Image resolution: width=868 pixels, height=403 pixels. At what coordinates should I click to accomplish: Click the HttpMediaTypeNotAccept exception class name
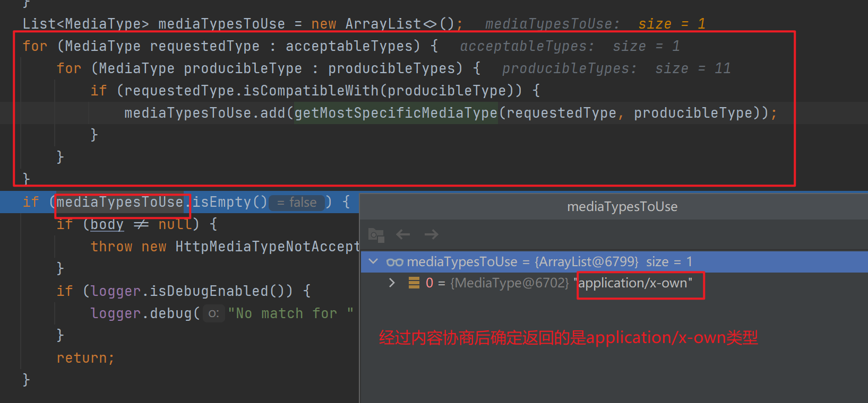coord(267,247)
